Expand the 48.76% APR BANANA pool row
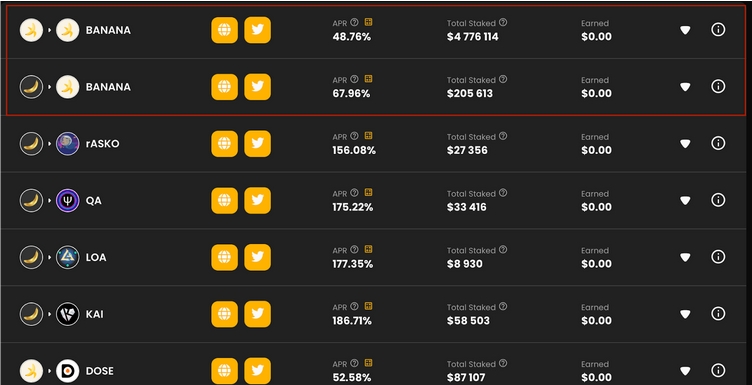This screenshot has width=752, height=385. [685, 30]
